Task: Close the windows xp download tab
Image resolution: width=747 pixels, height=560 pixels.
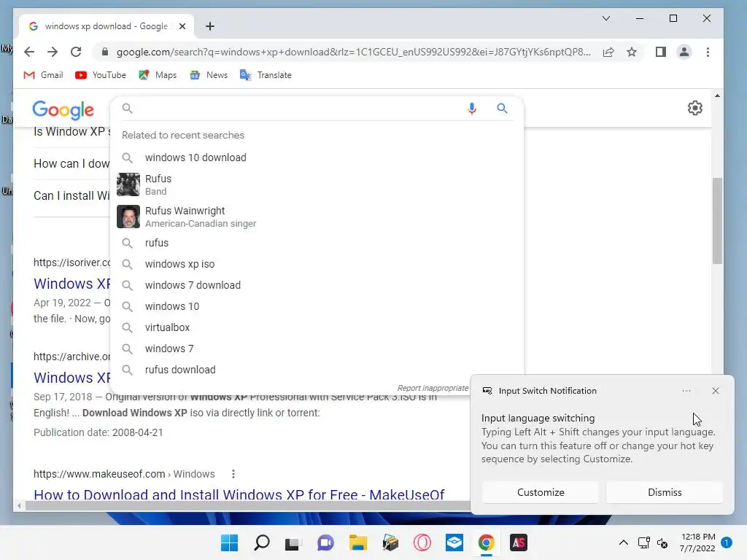Action: click(182, 26)
